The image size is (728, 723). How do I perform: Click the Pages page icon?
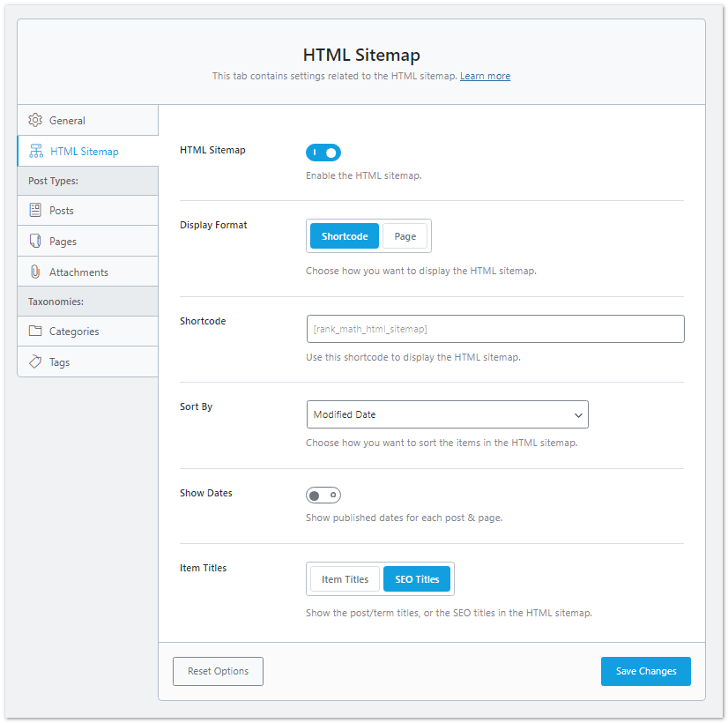36,240
